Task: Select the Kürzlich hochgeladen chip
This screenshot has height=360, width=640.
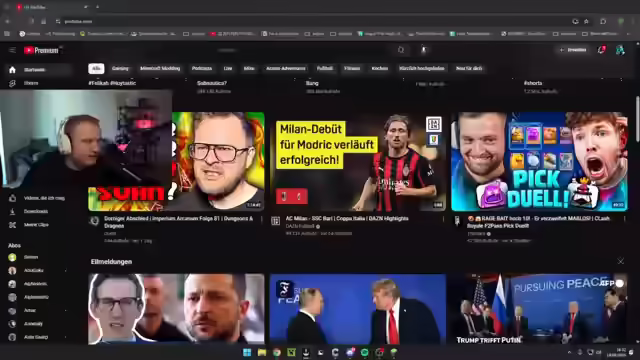Action: (x=422, y=69)
